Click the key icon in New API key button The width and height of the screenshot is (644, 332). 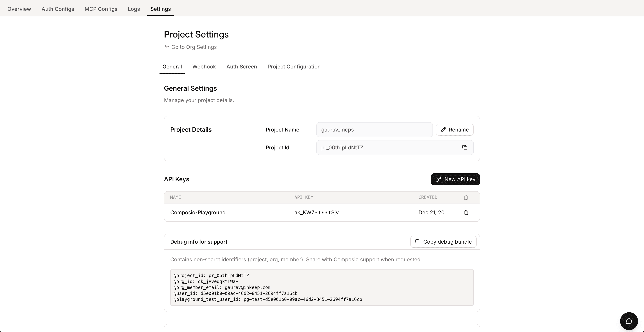tap(438, 179)
